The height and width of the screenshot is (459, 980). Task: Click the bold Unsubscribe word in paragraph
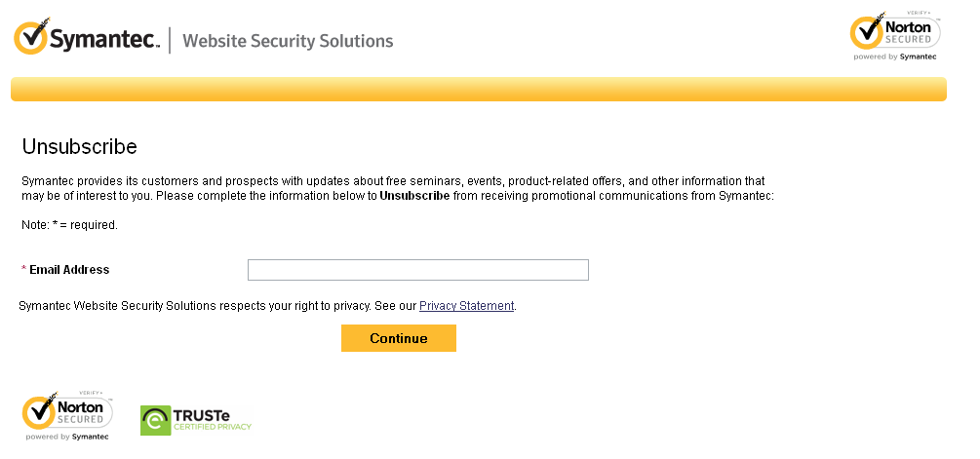coord(414,196)
